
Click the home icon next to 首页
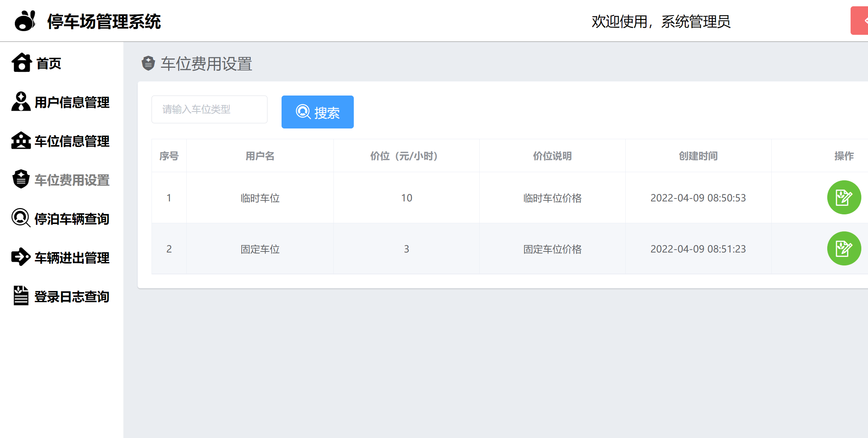[x=21, y=63]
